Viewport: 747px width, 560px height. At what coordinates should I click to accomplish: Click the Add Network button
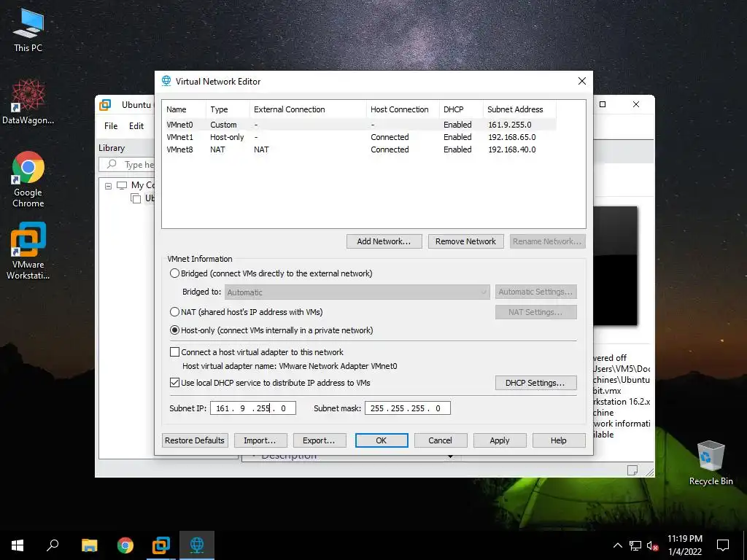(x=384, y=241)
